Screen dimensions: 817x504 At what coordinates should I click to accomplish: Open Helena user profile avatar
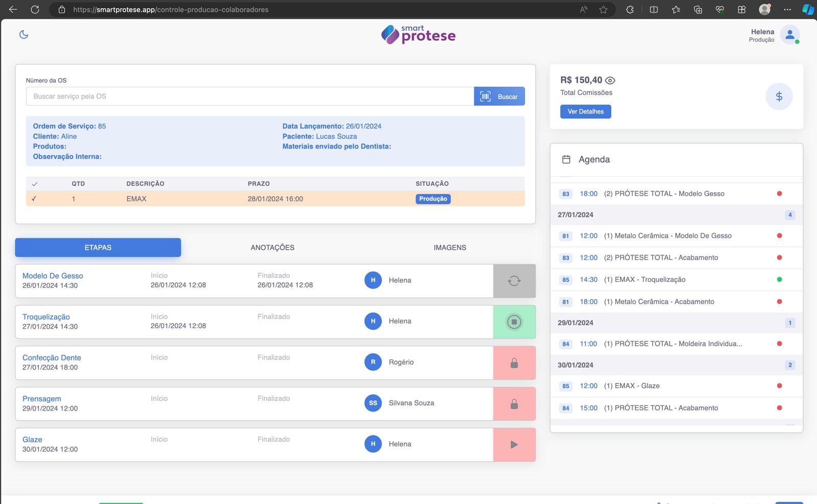(790, 35)
